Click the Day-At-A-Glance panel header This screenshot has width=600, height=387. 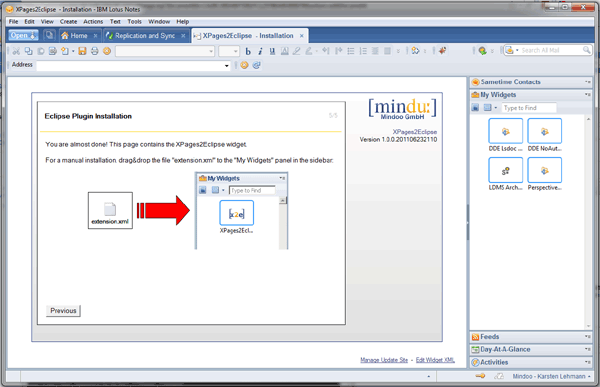click(x=531, y=349)
